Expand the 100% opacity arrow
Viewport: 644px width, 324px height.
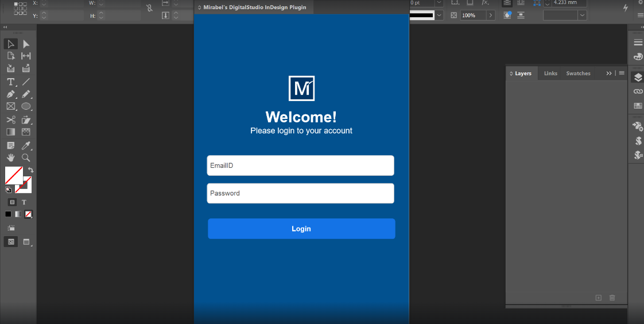click(490, 15)
